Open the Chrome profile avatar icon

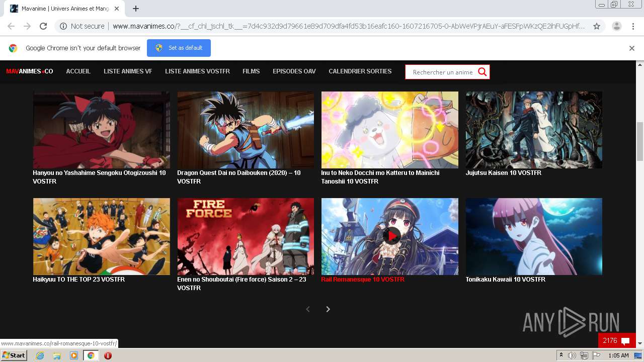pyautogui.click(x=616, y=26)
